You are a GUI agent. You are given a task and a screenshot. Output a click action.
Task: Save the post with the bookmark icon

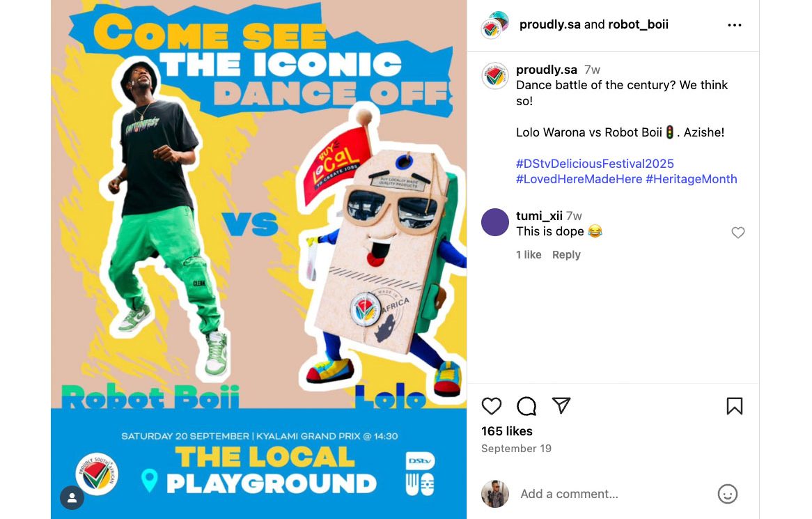tap(734, 406)
